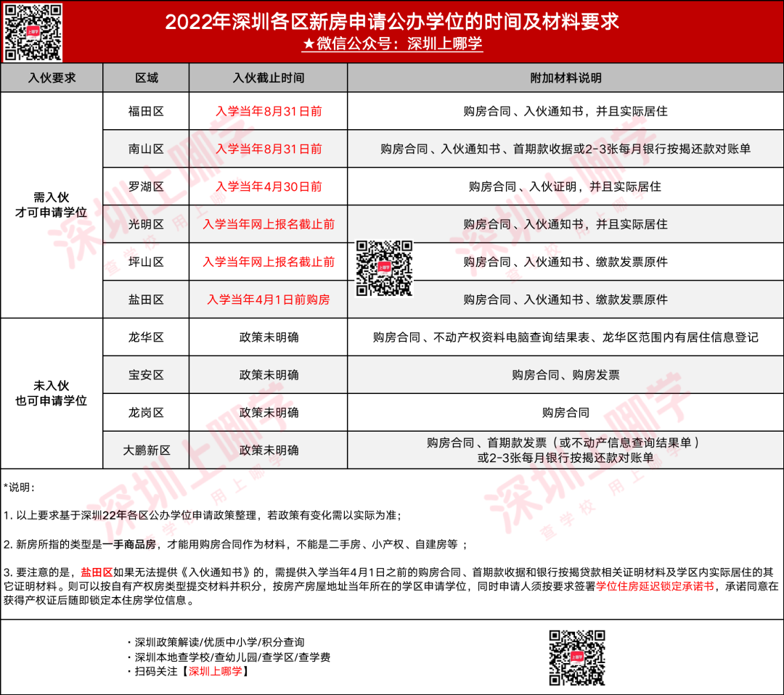Click the 入学当年4月1日前购房 cell

269,300
